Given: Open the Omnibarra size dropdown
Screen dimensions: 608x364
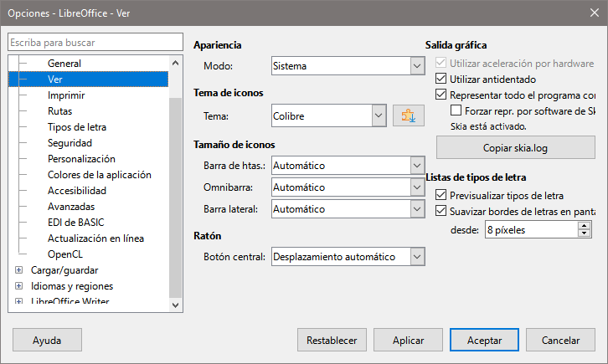Looking at the screenshot, I should [348, 187].
